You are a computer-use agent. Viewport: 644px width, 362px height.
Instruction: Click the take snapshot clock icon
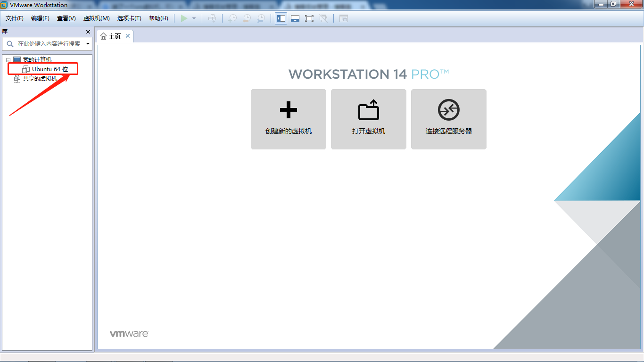point(232,18)
